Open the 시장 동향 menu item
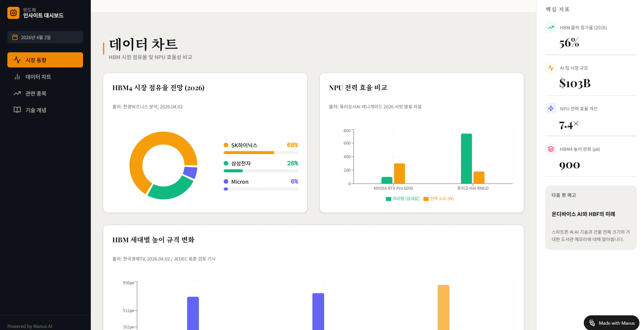644x330 pixels. [x=45, y=60]
